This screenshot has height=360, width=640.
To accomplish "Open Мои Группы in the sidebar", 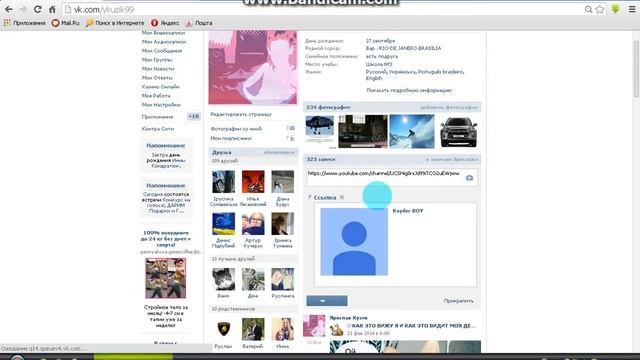I will click(157, 60).
